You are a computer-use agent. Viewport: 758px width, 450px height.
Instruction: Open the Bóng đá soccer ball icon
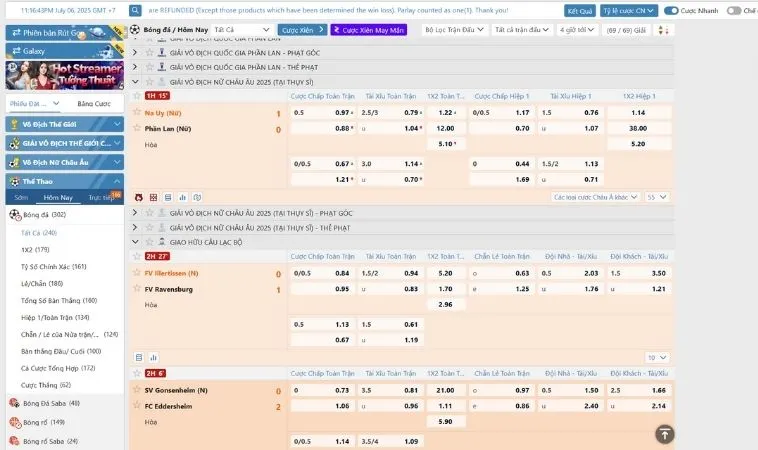15,215
